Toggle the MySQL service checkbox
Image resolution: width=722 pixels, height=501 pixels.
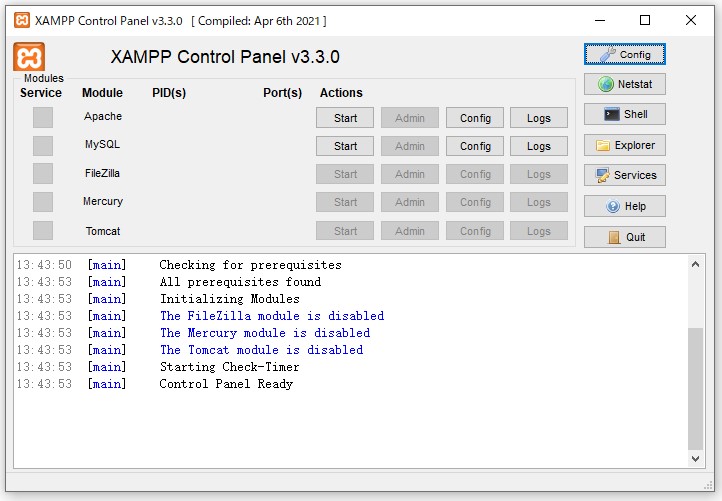[43, 146]
